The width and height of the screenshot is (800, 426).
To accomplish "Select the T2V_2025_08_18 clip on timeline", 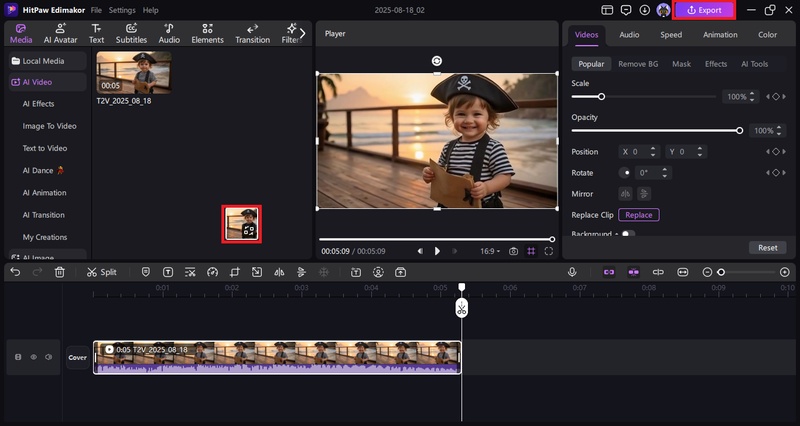I will point(277,357).
